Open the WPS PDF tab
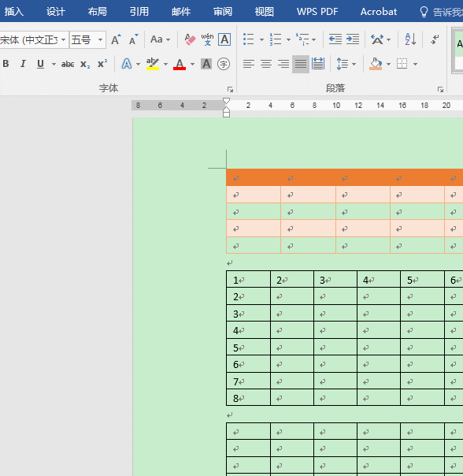 pyautogui.click(x=317, y=12)
